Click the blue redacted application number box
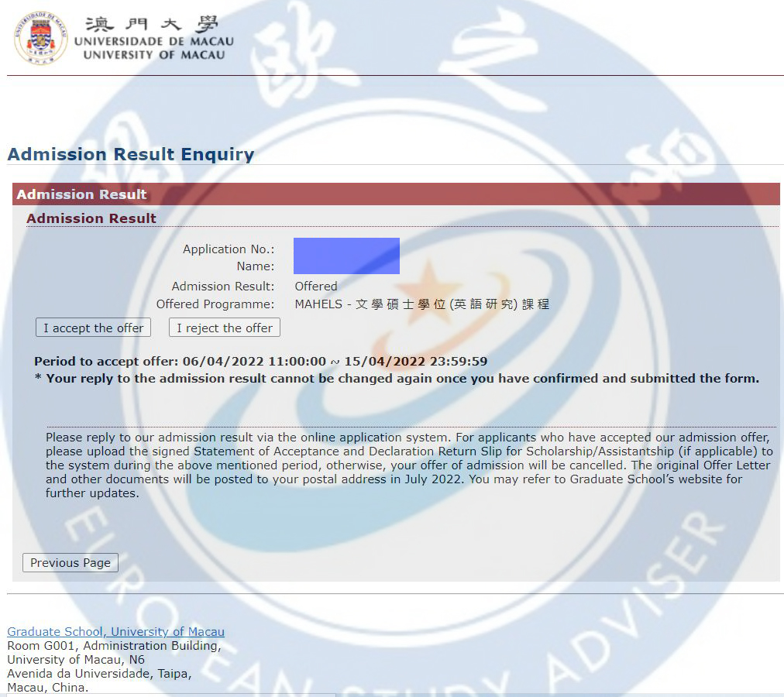The height and width of the screenshot is (697, 784). point(346,256)
